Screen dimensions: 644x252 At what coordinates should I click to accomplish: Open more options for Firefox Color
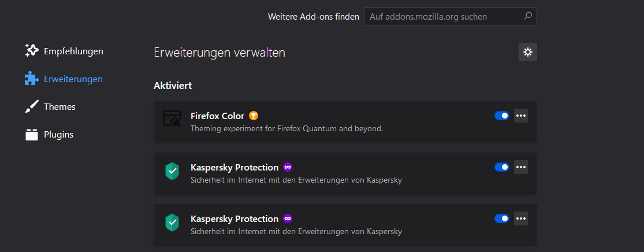(521, 116)
